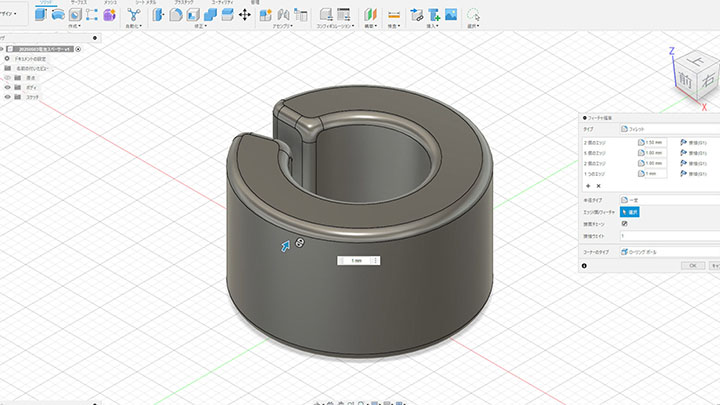This screenshot has height=405, width=720.
Task: Click the blue arrow manipulator on the model
Action: point(286,247)
